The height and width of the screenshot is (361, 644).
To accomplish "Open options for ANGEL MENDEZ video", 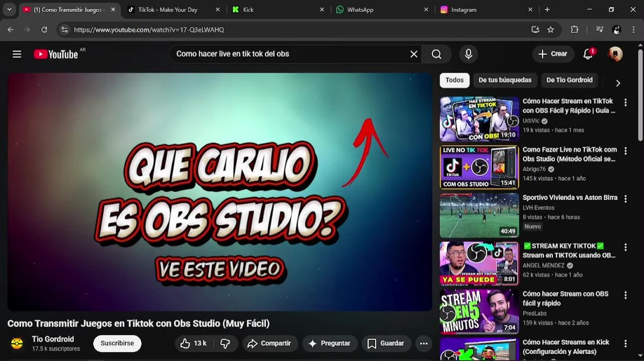I will pyautogui.click(x=625, y=247).
